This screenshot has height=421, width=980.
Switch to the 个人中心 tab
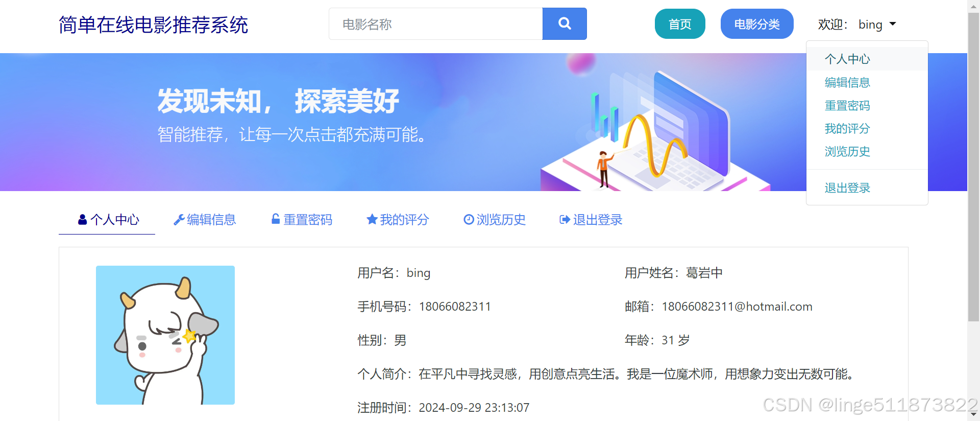(x=107, y=220)
